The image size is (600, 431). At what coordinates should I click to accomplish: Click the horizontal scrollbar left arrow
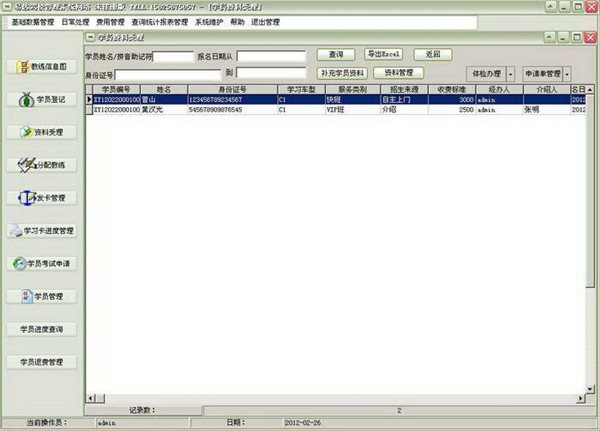point(90,398)
